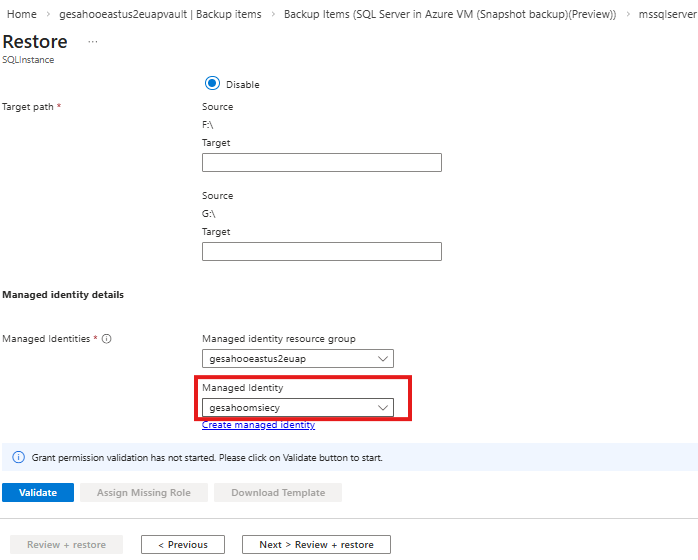Click Download Template button
Screen dimensions: 698x560
pos(278,492)
